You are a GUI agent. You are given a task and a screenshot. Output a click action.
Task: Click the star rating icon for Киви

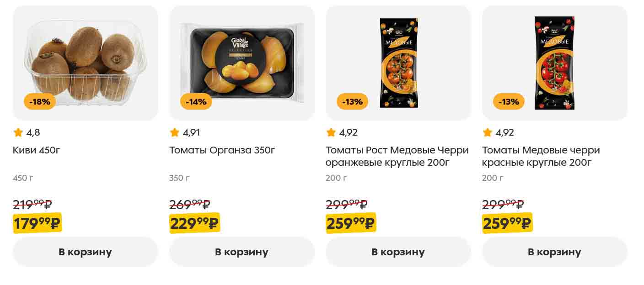pos(18,132)
